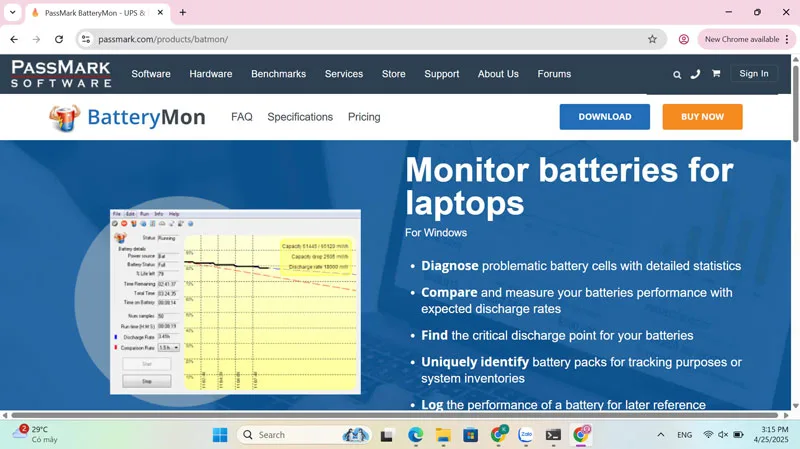Reload the page
The image size is (800, 449).
point(59,39)
